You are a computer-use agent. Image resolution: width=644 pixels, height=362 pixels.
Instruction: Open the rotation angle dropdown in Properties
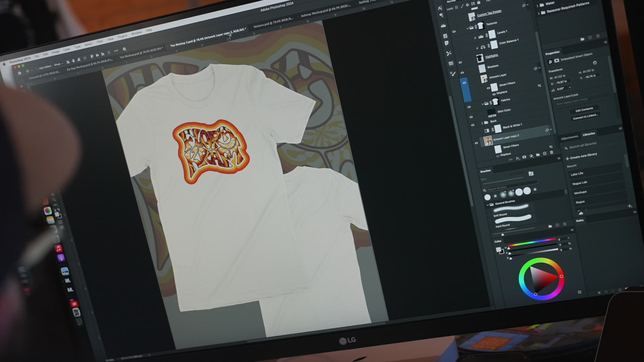570,87
